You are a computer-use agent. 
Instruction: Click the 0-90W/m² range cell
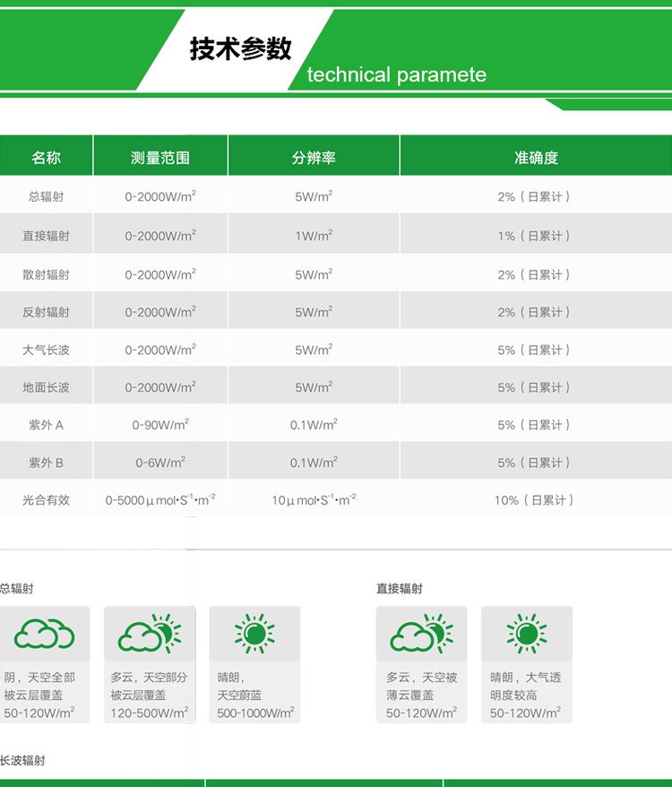click(x=160, y=425)
